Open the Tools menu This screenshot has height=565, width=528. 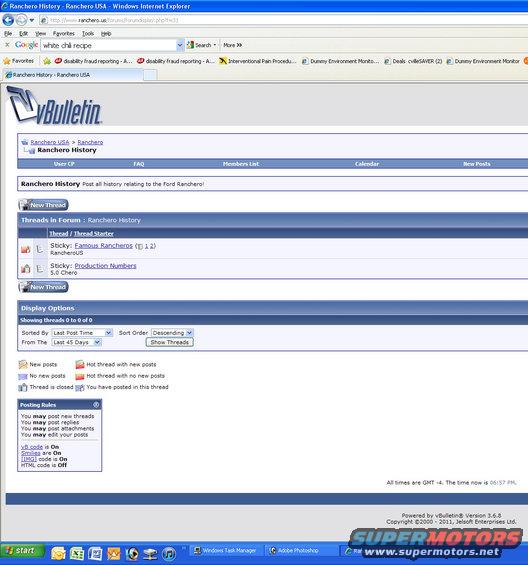[x=88, y=34]
